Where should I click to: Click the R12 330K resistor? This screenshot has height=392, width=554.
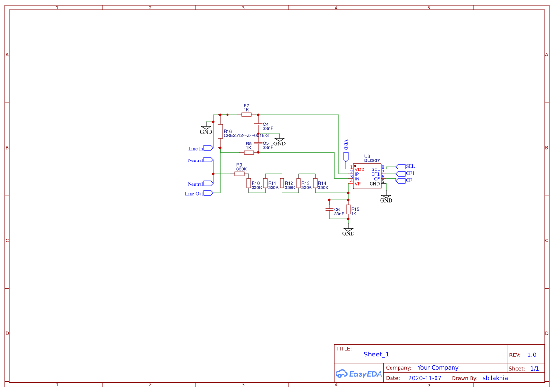pos(282,183)
